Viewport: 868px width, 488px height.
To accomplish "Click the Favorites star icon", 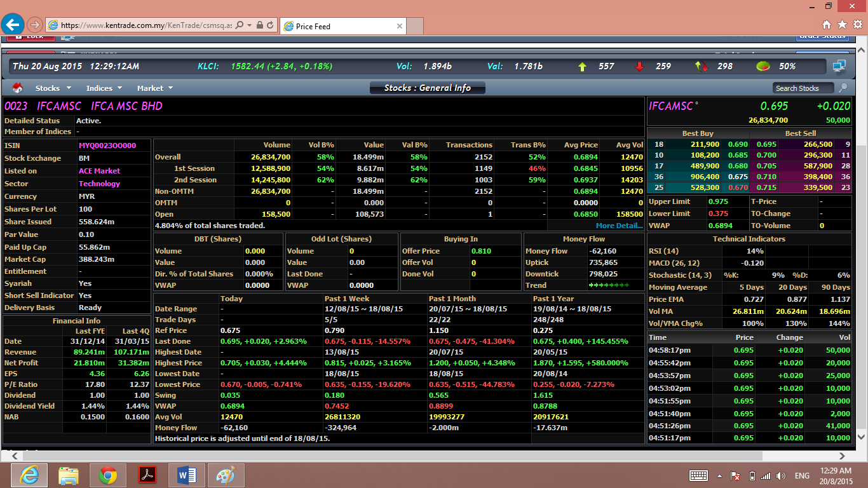I will pos(842,25).
